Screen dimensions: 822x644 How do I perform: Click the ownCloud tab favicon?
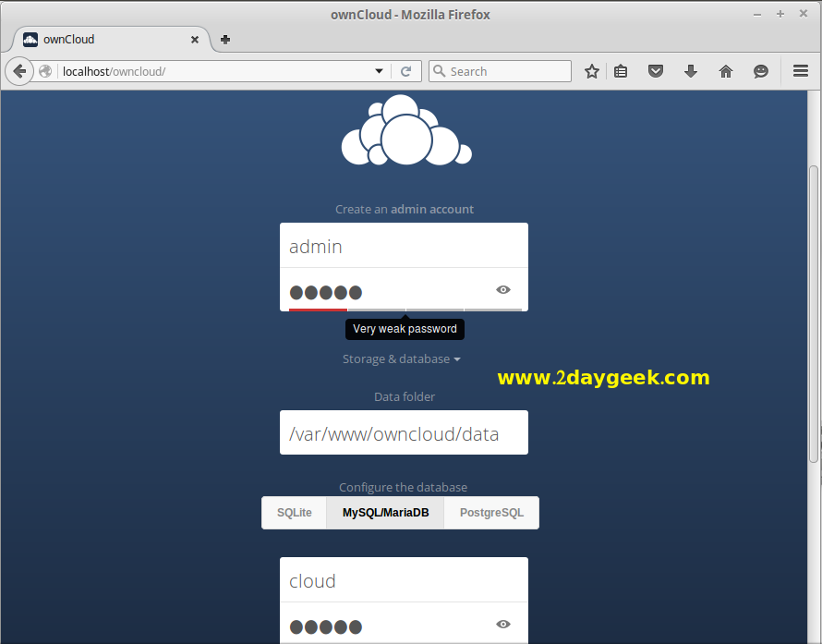[x=30, y=40]
